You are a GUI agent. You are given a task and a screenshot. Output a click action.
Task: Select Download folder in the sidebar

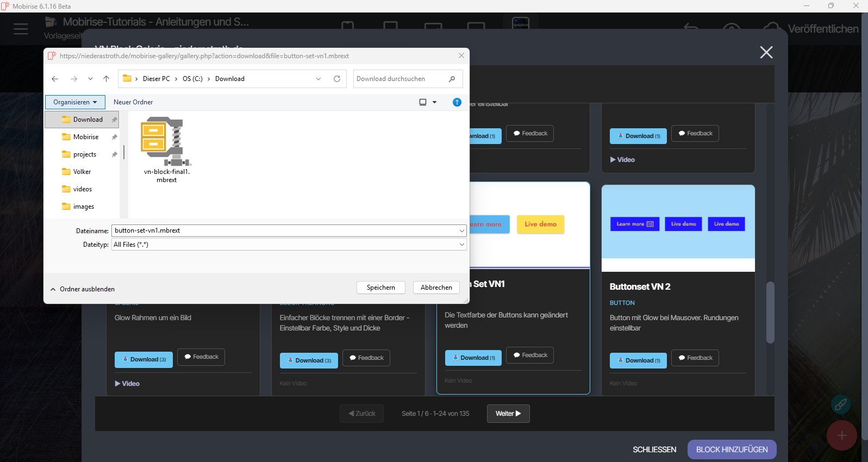pyautogui.click(x=82, y=120)
